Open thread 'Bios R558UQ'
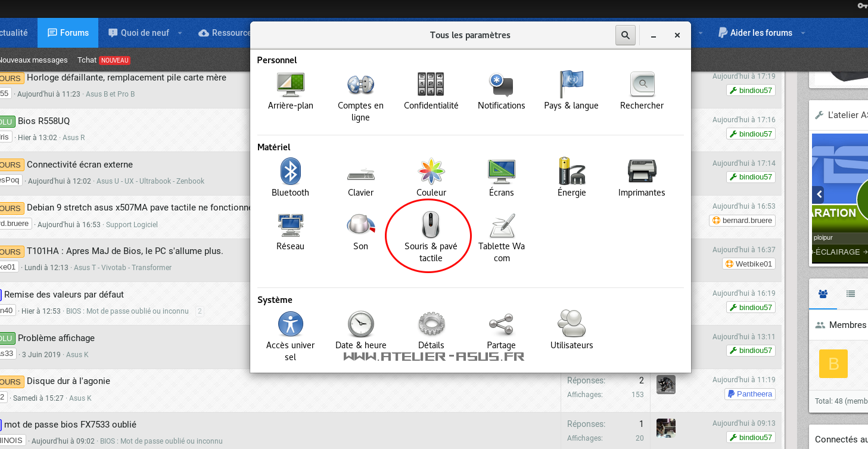The height and width of the screenshot is (449, 868). (x=43, y=121)
